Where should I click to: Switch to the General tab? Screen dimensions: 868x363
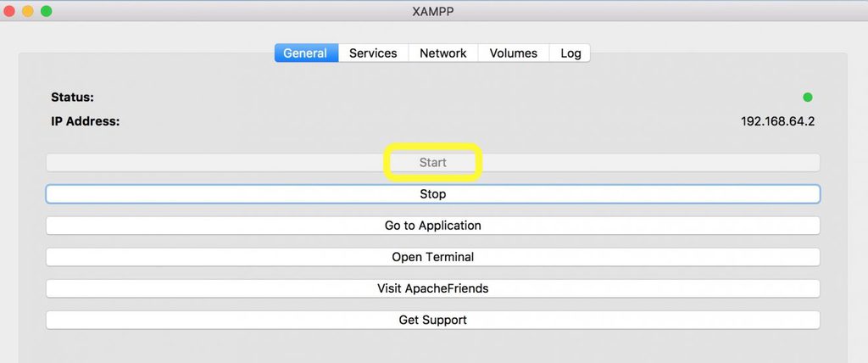(305, 53)
